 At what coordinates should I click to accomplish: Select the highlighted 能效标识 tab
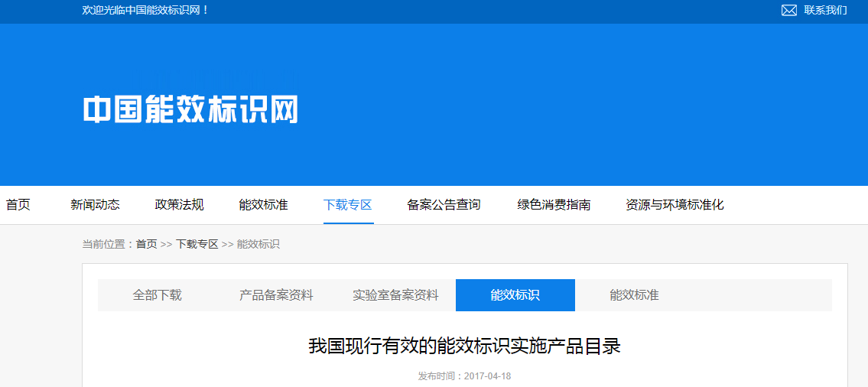click(x=515, y=295)
